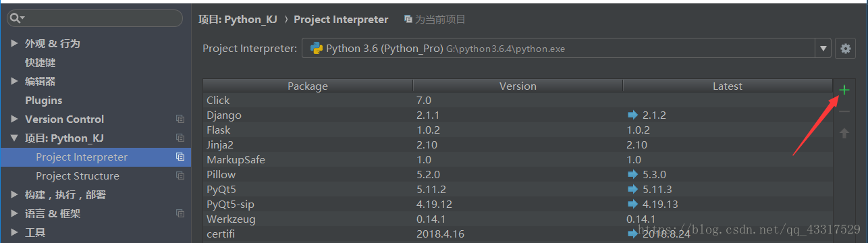Image resolution: width=868 pixels, height=243 pixels.
Task: Click the copy icon beside Version Control
Action: (x=180, y=119)
